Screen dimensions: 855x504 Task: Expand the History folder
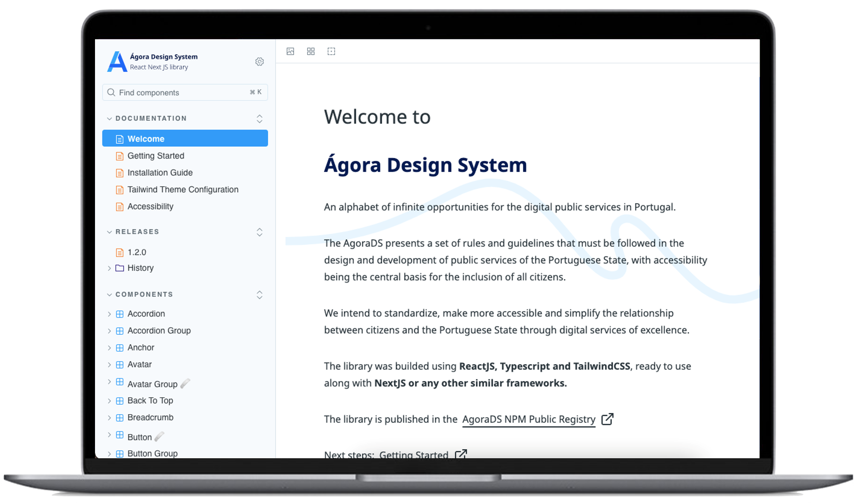(x=109, y=268)
